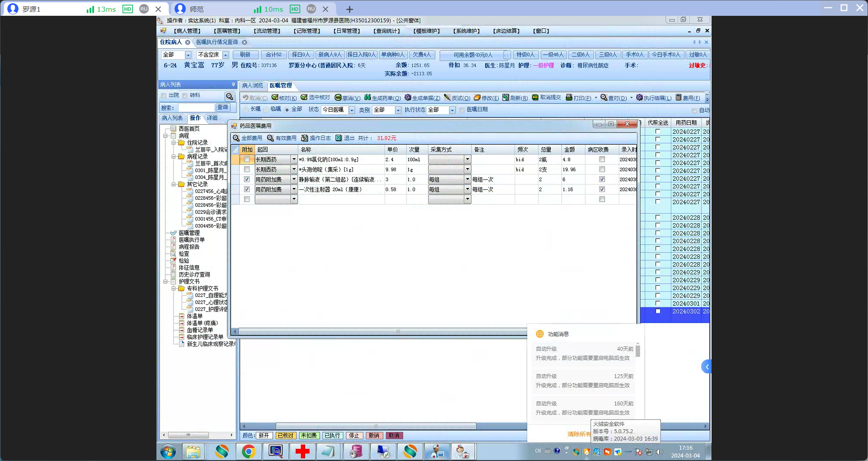
Task: Check the 病区收费 box for 头孢他啶 row
Action: [x=602, y=169]
